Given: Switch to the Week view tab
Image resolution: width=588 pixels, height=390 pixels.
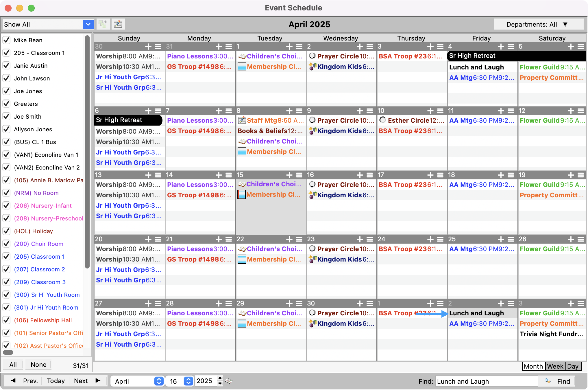Looking at the screenshot, I should tap(555, 366).
